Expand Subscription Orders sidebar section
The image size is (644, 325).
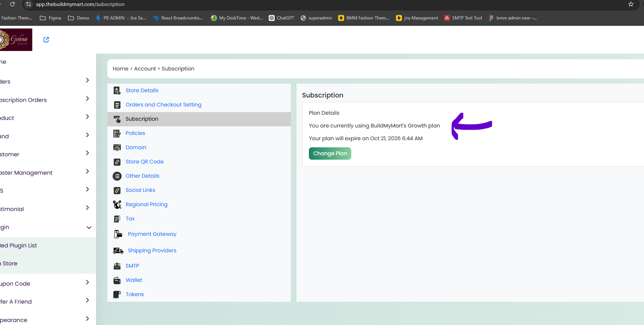click(87, 99)
